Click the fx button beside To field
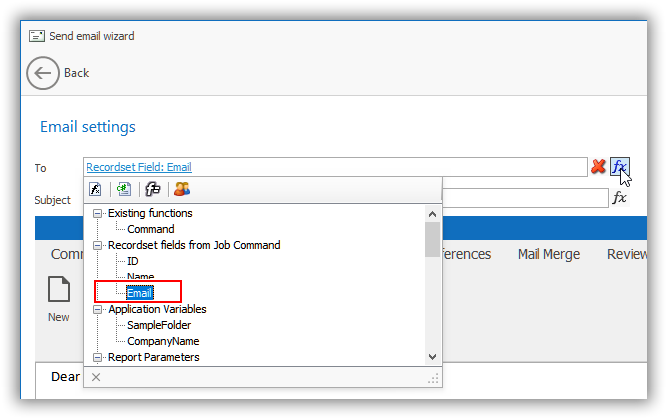 (620, 167)
